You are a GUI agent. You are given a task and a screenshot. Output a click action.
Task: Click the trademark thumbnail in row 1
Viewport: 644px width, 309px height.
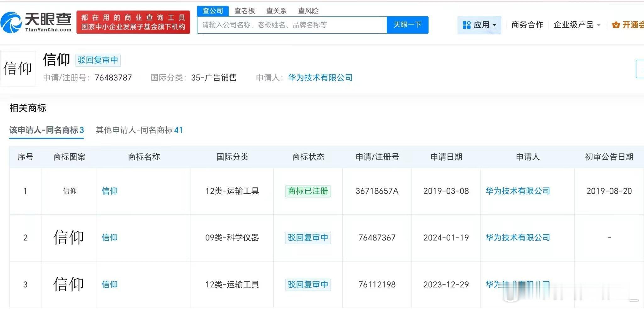[x=69, y=191]
